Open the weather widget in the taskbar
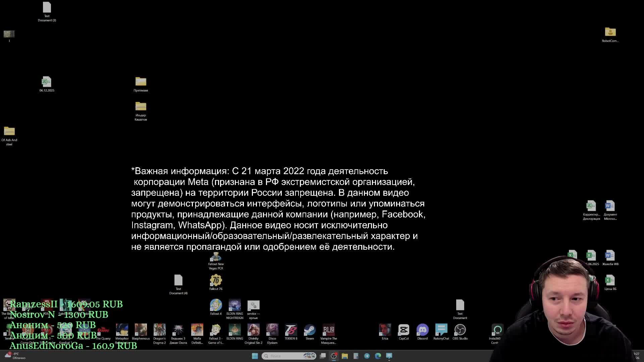The width and height of the screenshot is (644, 362). 13,356
